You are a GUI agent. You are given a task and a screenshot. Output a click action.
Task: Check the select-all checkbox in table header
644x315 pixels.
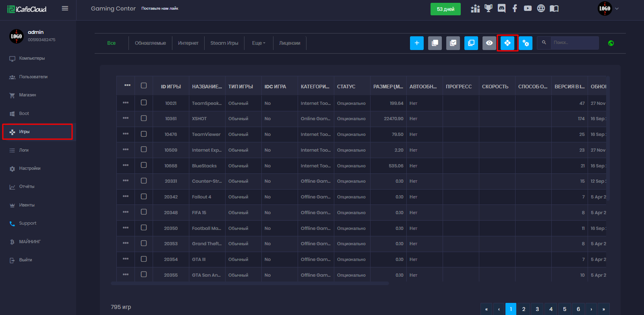click(144, 86)
